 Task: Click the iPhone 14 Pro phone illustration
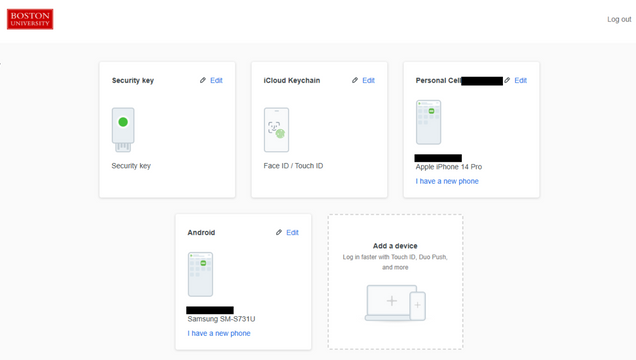coord(428,122)
